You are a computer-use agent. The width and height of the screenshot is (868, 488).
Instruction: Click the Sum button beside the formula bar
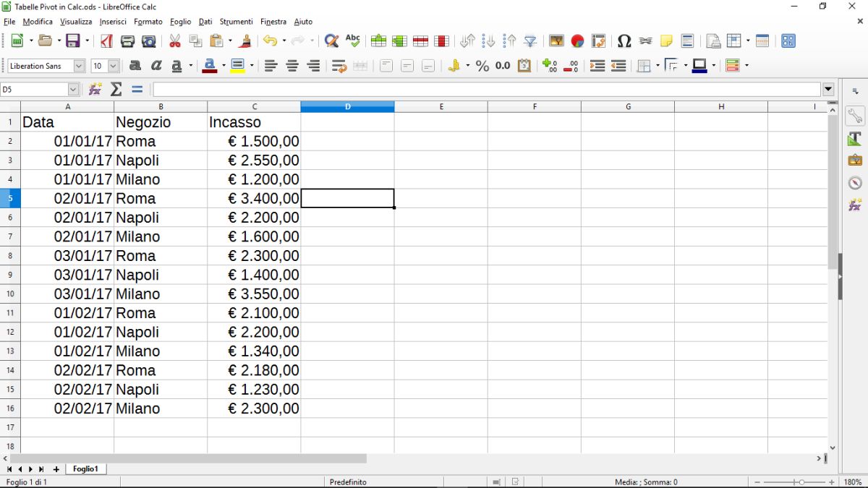click(x=115, y=89)
